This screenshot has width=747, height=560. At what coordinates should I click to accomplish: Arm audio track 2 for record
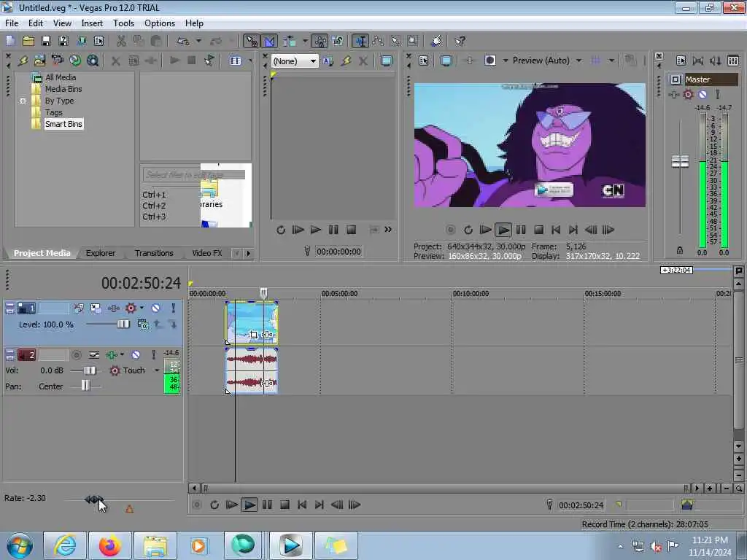[76, 355]
